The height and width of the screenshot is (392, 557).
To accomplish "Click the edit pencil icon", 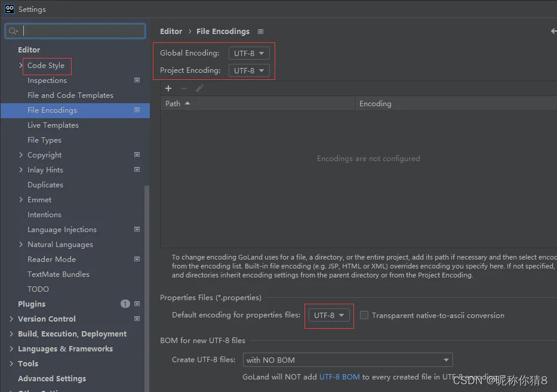I will (199, 88).
